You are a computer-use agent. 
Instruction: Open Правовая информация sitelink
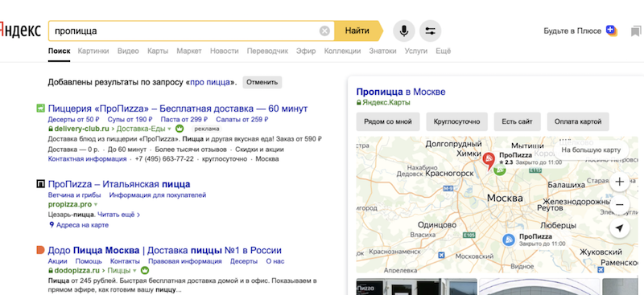click(185, 261)
